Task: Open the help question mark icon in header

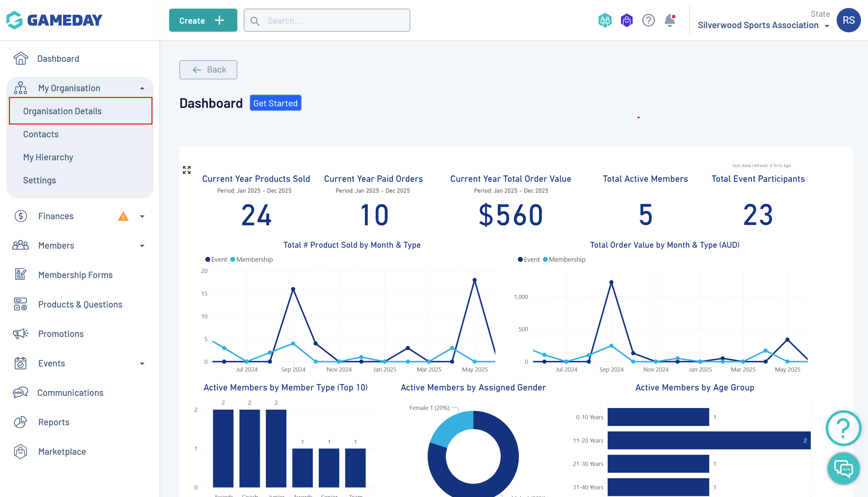Action: (648, 20)
